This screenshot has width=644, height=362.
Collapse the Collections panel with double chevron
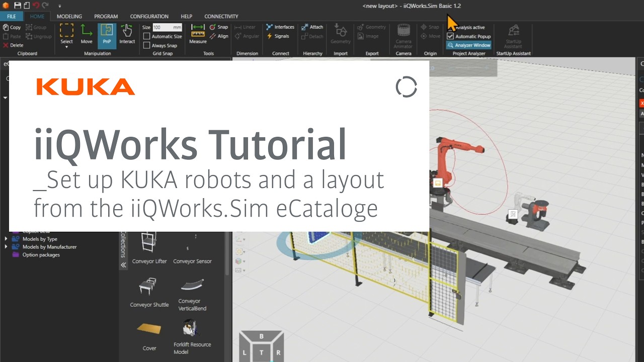point(123,265)
